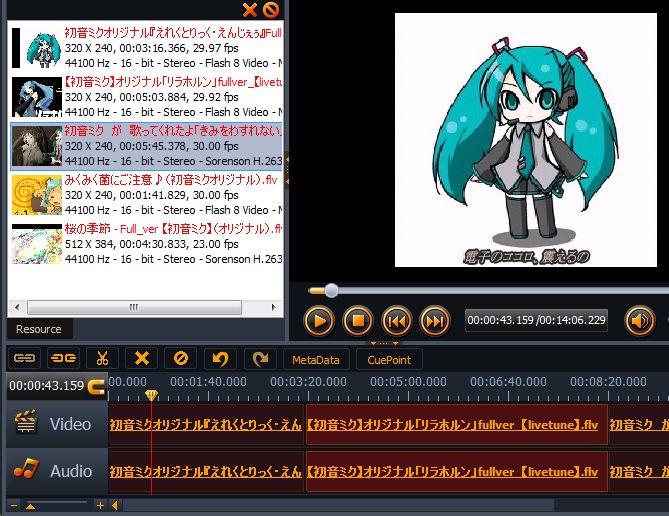Select the 桜の季節 Full_ver resource item
Screen dimensions: 669x516
click(x=146, y=244)
